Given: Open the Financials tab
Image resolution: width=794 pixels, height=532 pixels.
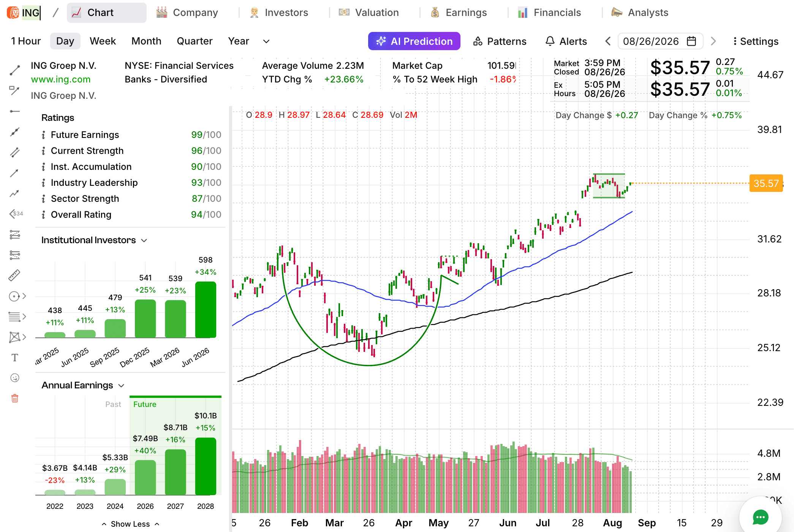Looking at the screenshot, I should click(x=549, y=13).
